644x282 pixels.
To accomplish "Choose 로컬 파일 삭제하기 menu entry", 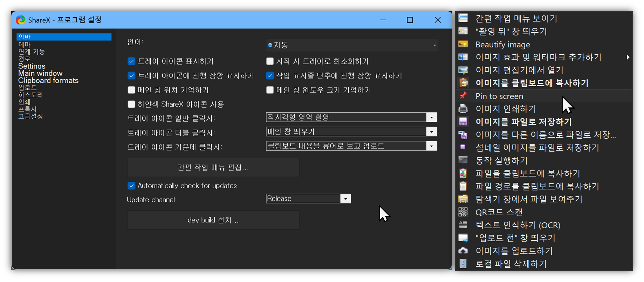I will click(544, 264).
